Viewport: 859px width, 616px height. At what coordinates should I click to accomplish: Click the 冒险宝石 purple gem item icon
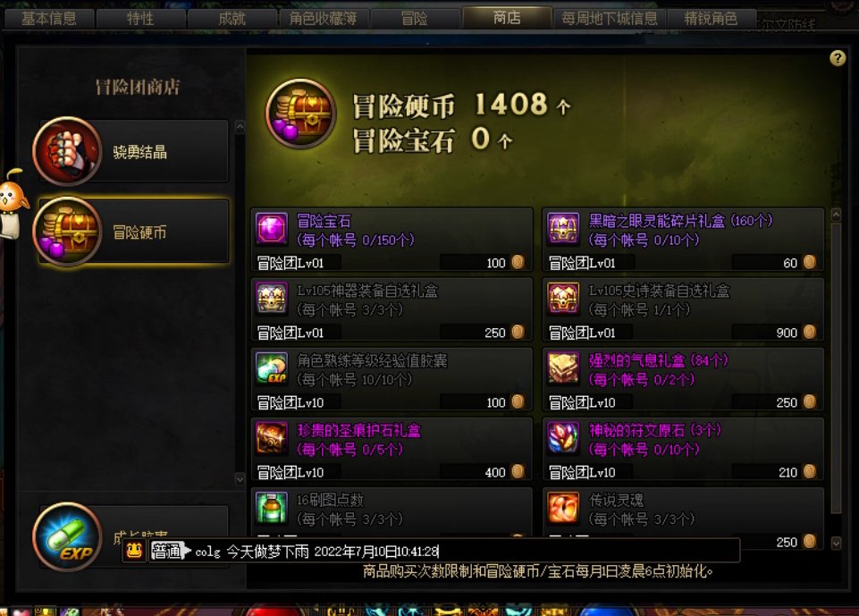click(272, 229)
